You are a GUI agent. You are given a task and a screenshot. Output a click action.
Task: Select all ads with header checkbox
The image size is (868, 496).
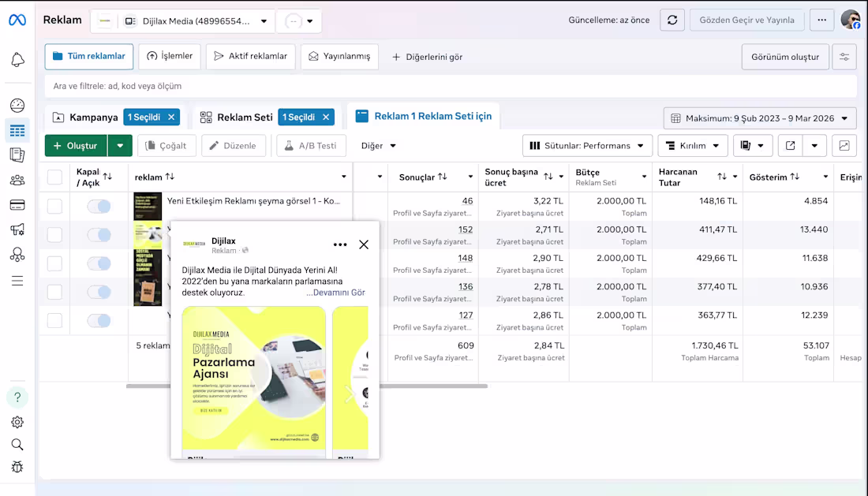[x=54, y=177]
